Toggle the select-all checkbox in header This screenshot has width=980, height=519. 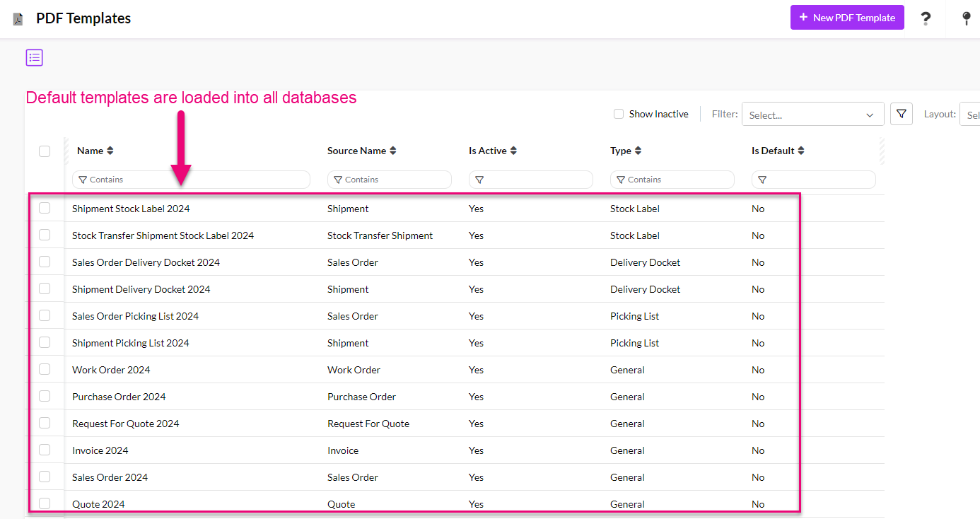pyautogui.click(x=45, y=151)
